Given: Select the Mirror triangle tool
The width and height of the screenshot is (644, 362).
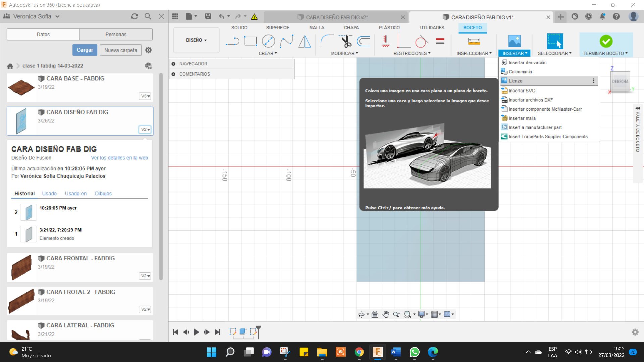Looking at the screenshot, I should [x=305, y=41].
